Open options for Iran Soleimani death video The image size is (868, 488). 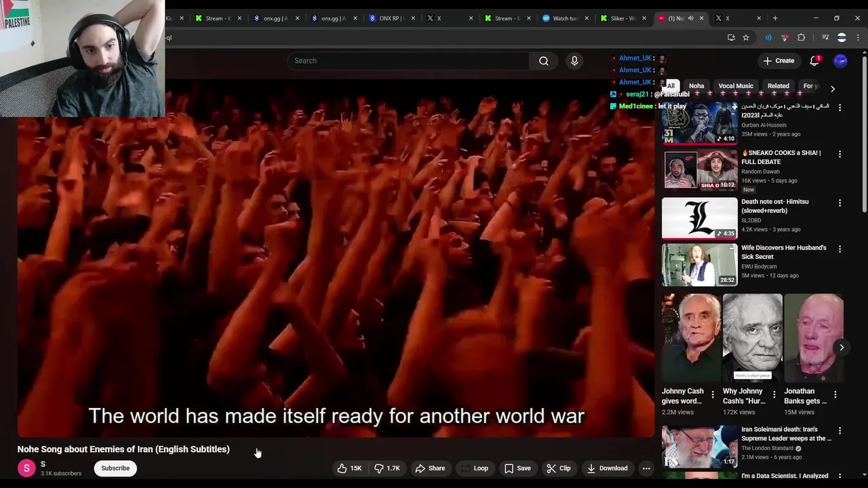(840, 431)
